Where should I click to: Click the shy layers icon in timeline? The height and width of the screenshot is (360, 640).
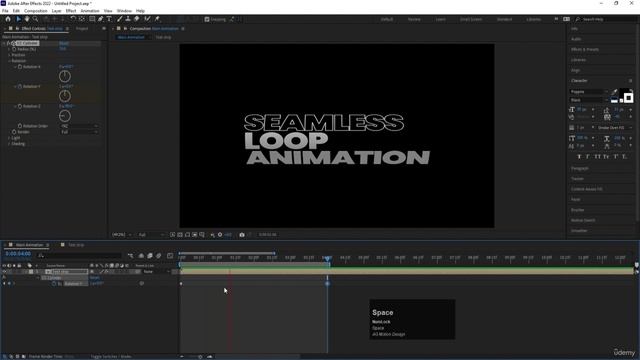(x=141, y=256)
